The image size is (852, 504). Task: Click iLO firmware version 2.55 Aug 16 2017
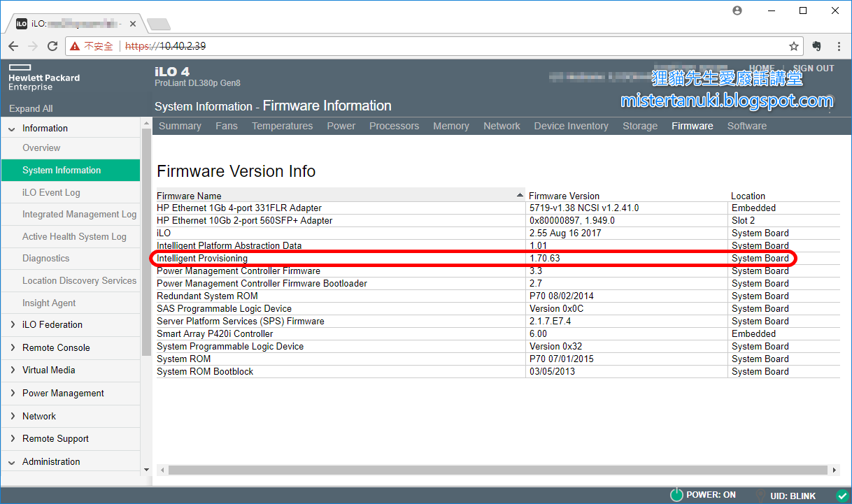[x=565, y=233]
